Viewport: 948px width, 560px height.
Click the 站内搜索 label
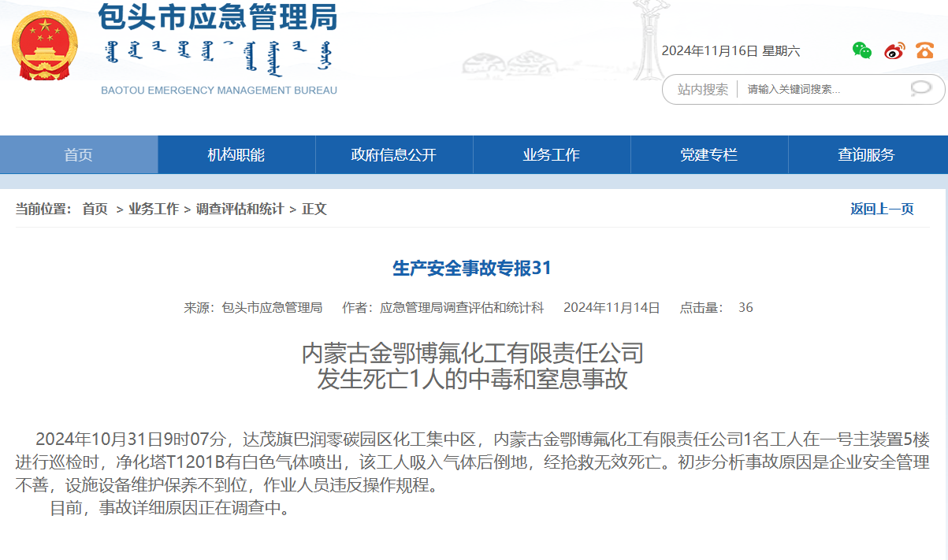tap(703, 89)
